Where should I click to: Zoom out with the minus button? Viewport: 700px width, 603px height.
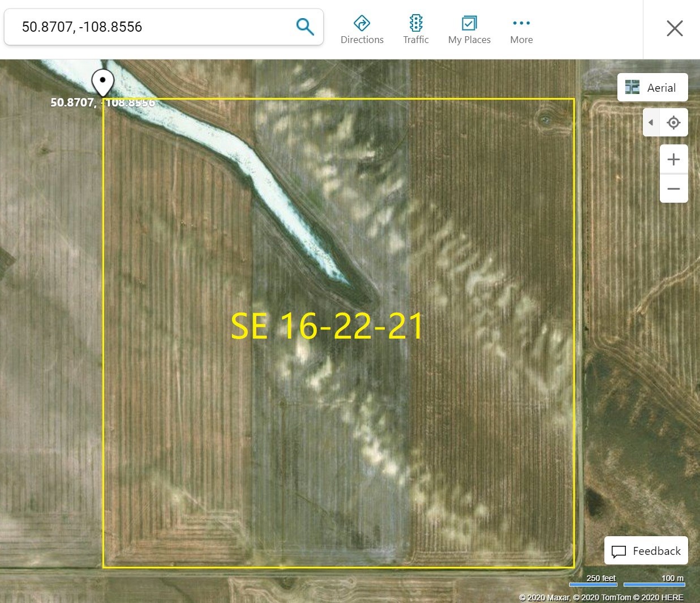(673, 189)
